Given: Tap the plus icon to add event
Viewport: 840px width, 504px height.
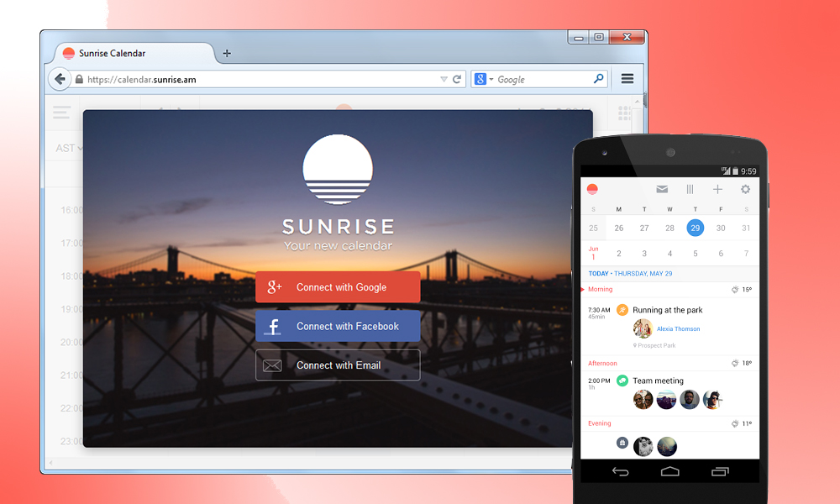Looking at the screenshot, I should point(717,190).
